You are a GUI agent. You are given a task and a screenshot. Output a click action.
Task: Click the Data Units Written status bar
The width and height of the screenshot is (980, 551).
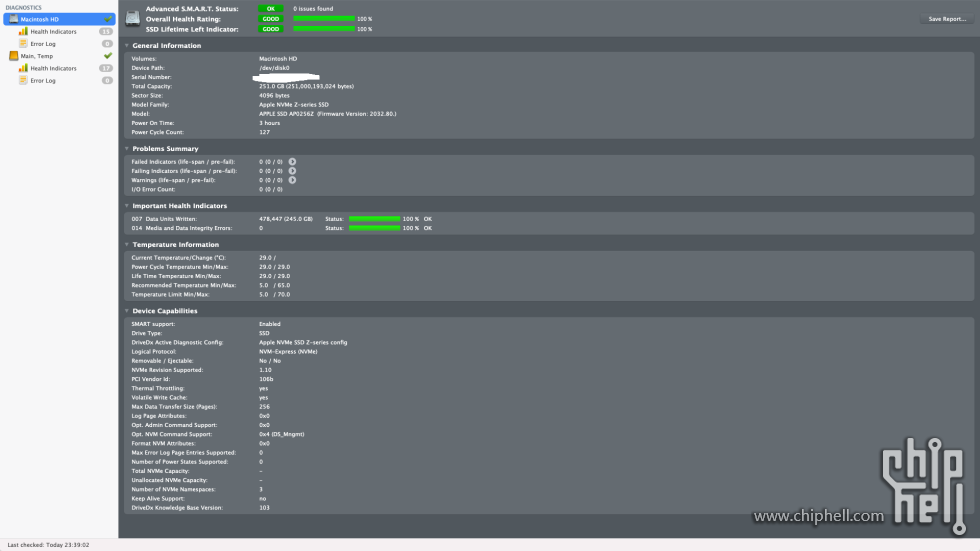coord(374,219)
